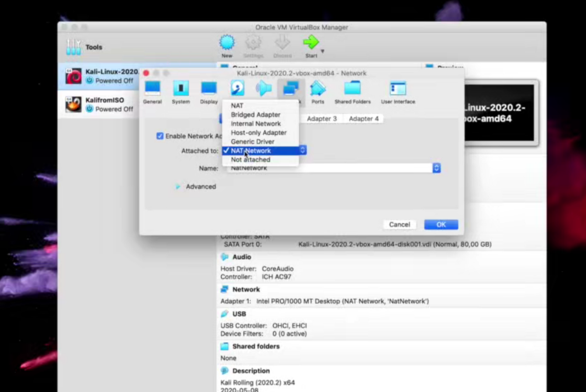Switch to the Adapter 4 tab

364,119
